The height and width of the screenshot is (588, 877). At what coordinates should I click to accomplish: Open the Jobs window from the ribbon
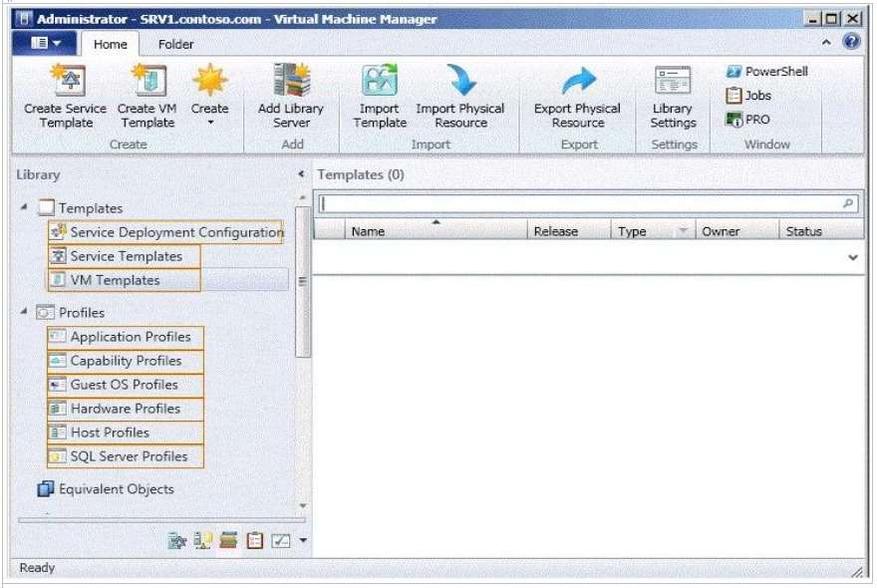tap(748, 96)
